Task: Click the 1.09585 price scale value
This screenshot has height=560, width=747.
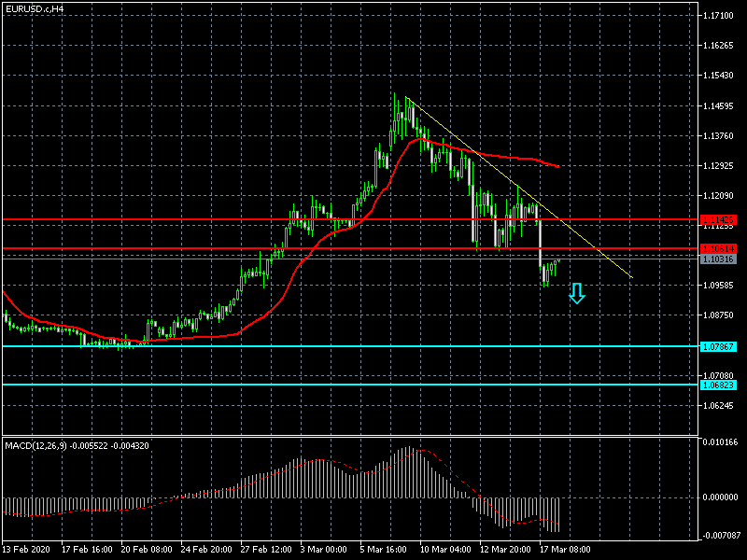Action: click(718, 286)
